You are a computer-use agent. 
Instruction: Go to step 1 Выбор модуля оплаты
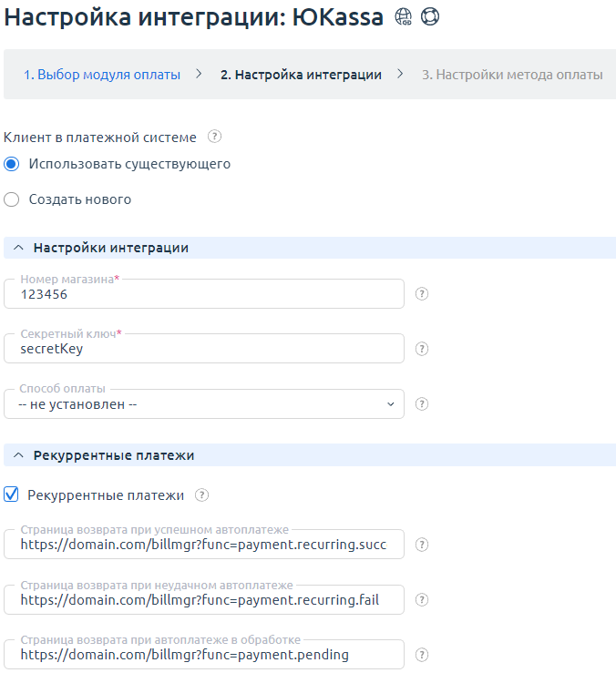point(102,75)
